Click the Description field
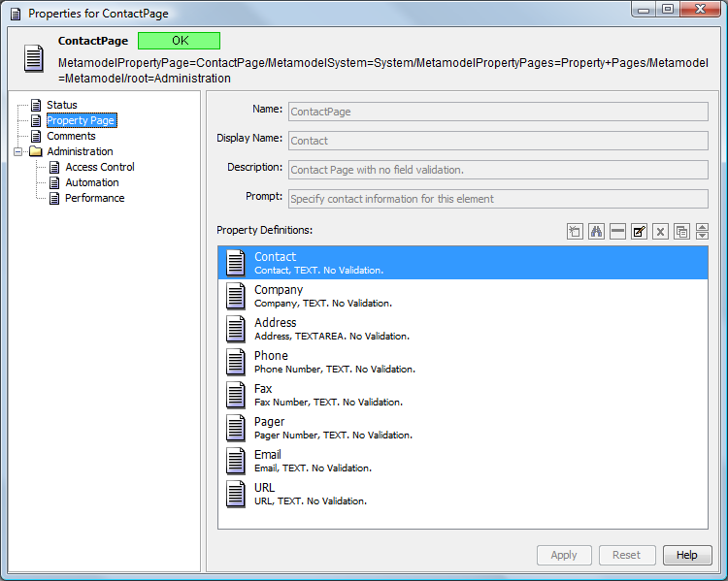 pyautogui.click(x=498, y=170)
